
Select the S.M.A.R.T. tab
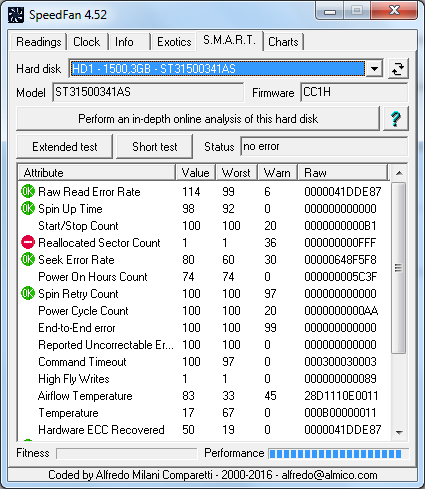[229, 41]
